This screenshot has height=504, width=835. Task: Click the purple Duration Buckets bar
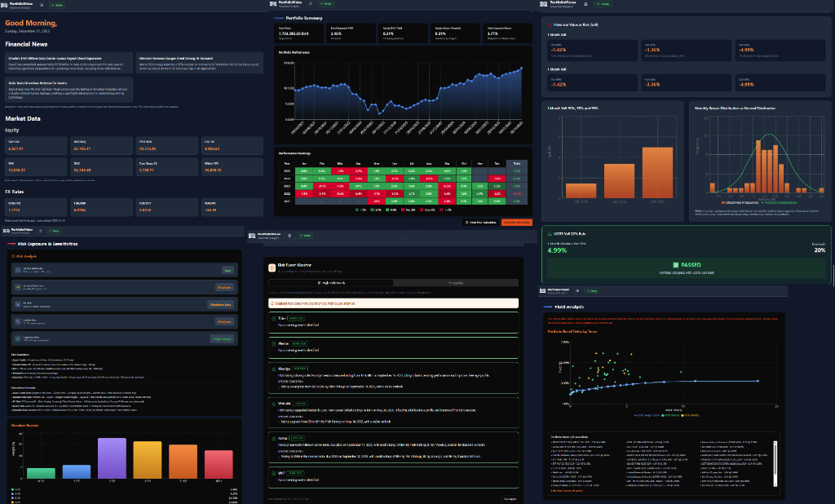[112, 458]
